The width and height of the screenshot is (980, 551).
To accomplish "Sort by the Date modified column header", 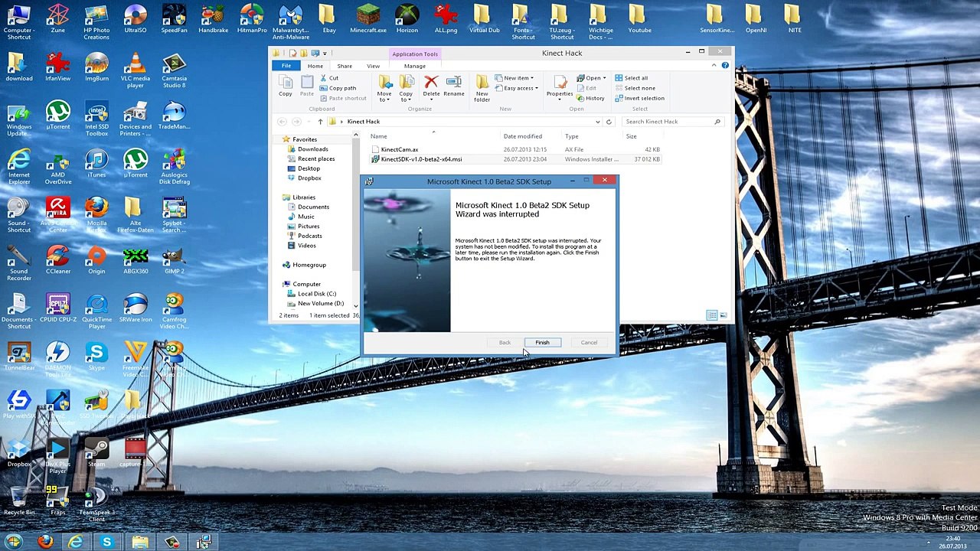I will (523, 136).
